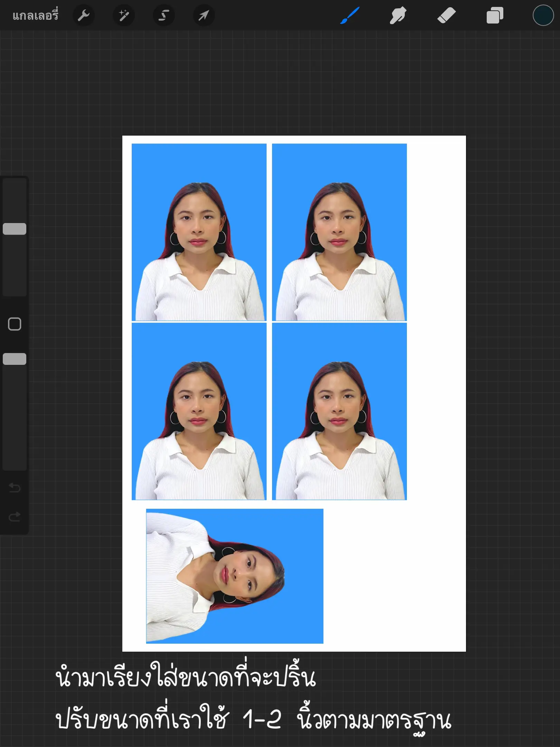Adjust the brush opacity slider
Image resolution: width=560 pixels, height=747 pixels.
point(14,360)
